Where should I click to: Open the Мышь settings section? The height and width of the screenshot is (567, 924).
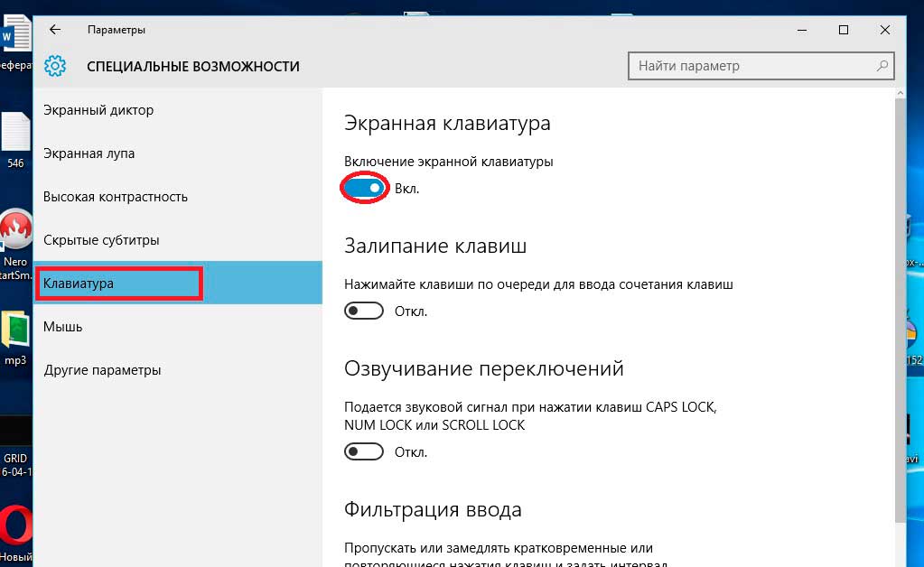(63, 327)
